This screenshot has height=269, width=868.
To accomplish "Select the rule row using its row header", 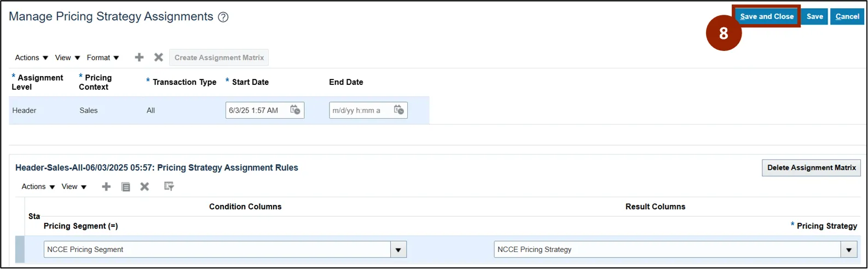I will tap(20, 250).
